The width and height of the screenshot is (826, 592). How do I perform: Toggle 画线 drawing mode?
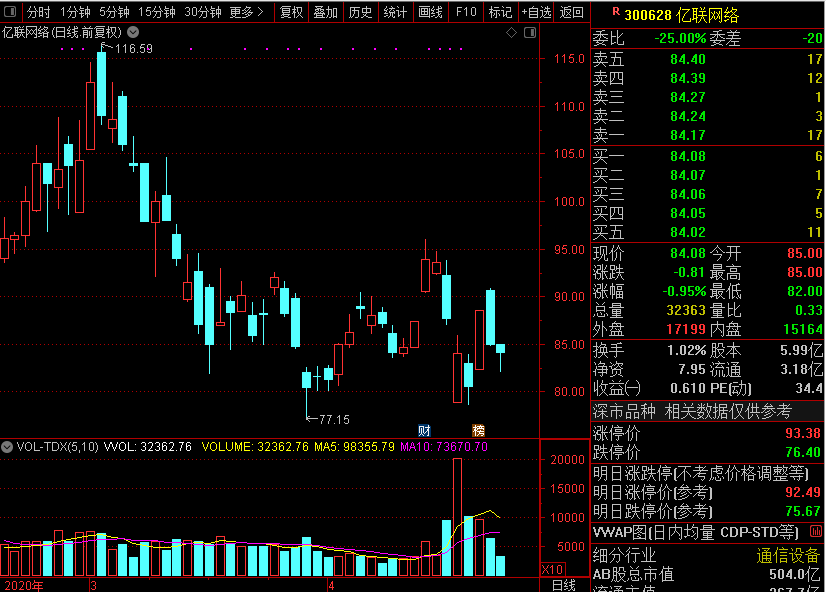tap(430, 12)
